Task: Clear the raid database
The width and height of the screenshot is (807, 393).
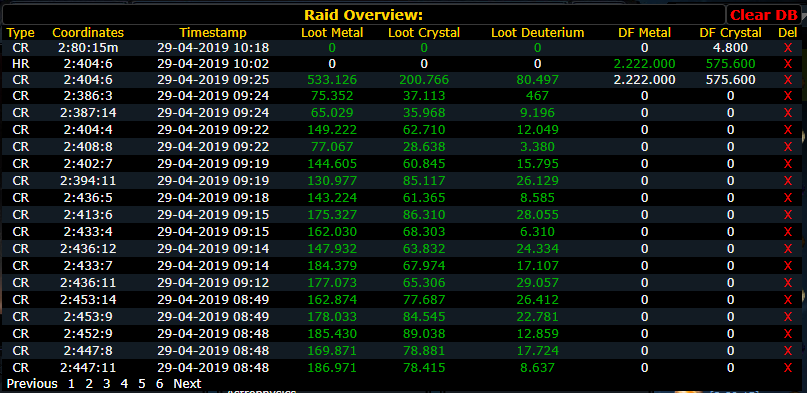Action: 764,15
